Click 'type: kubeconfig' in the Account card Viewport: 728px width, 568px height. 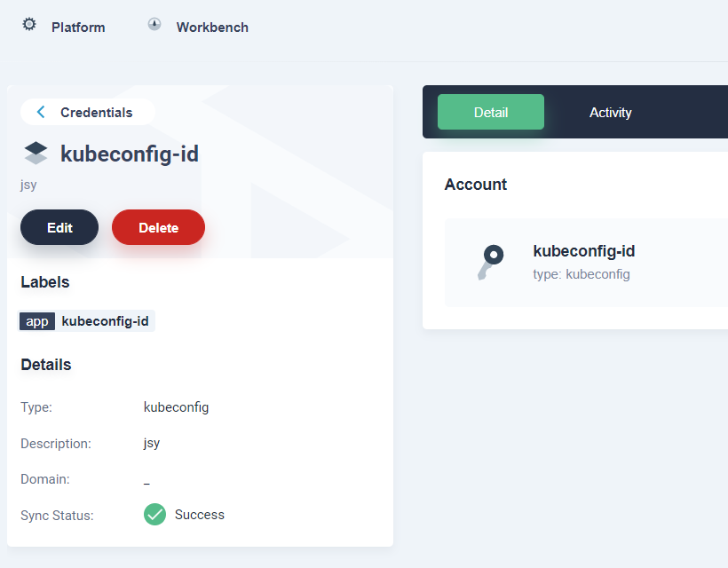(x=582, y=274)
